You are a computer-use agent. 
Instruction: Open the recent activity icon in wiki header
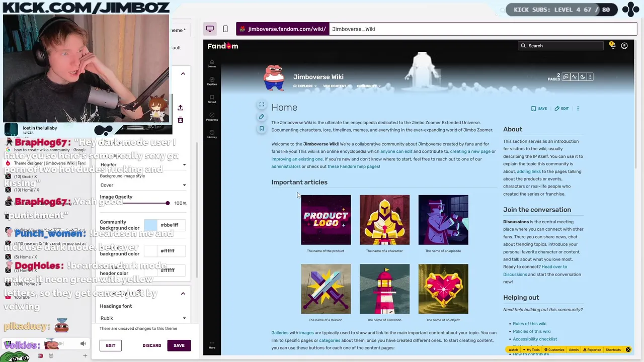pos(574,77)
